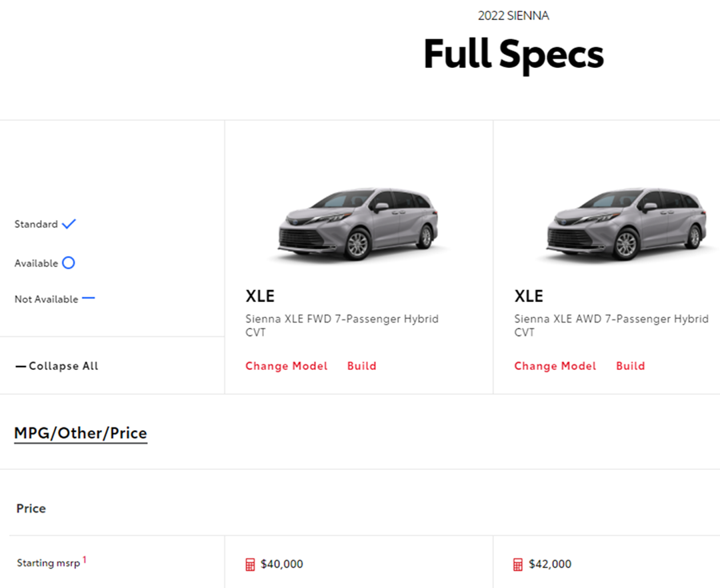Click calculator icon beside $42,000 price

click(x=518, y=565)
